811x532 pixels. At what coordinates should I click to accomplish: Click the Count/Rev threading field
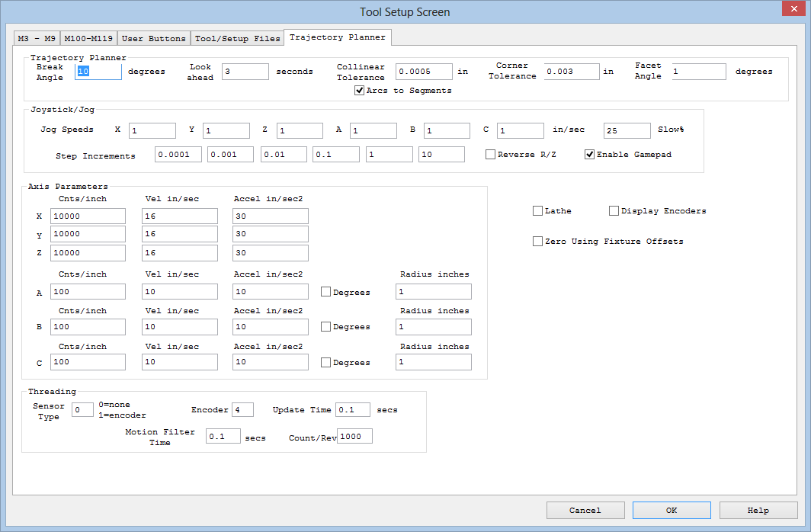[354, 435]
